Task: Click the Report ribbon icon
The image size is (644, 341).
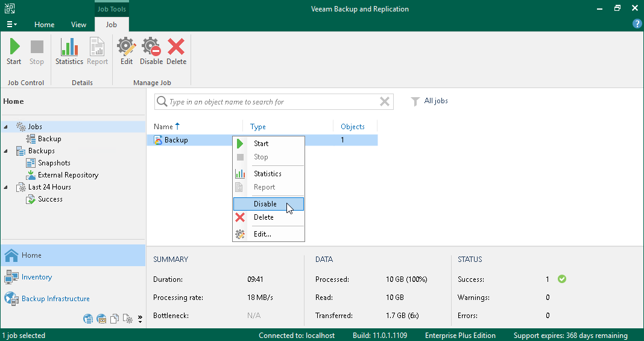Action: tap(97, 46)
